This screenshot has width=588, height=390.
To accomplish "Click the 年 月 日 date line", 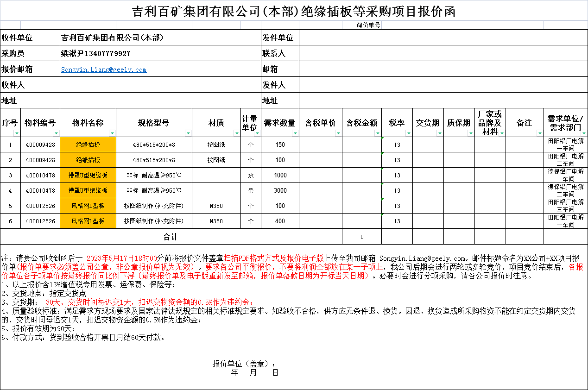I will [x=254, y=372].
